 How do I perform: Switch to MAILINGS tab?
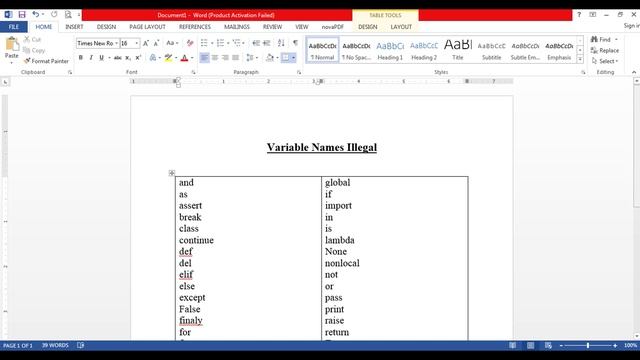click(237, 27)
